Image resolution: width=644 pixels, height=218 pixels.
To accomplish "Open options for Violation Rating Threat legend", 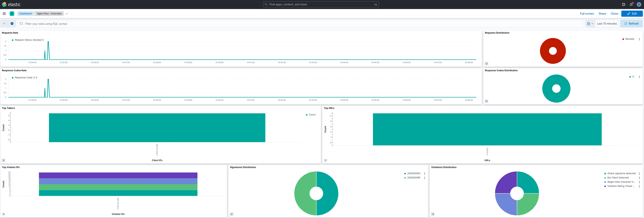I will [x=639, y=186].
